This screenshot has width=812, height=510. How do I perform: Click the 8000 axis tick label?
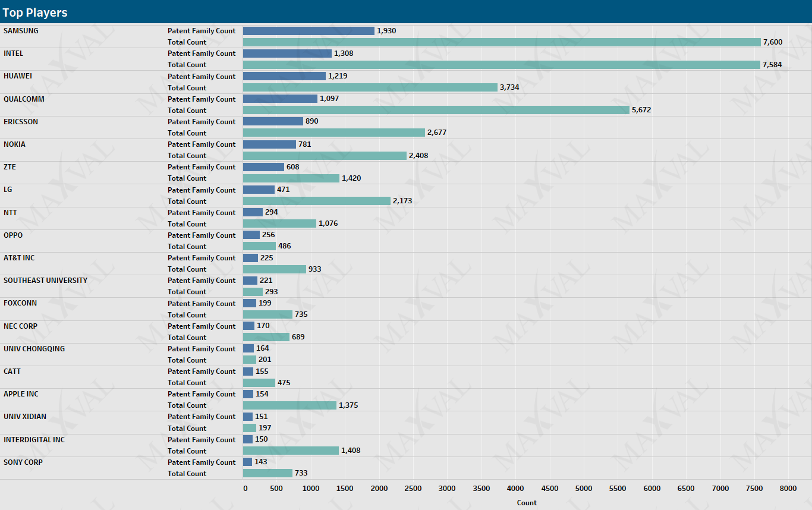pos(788,489)
